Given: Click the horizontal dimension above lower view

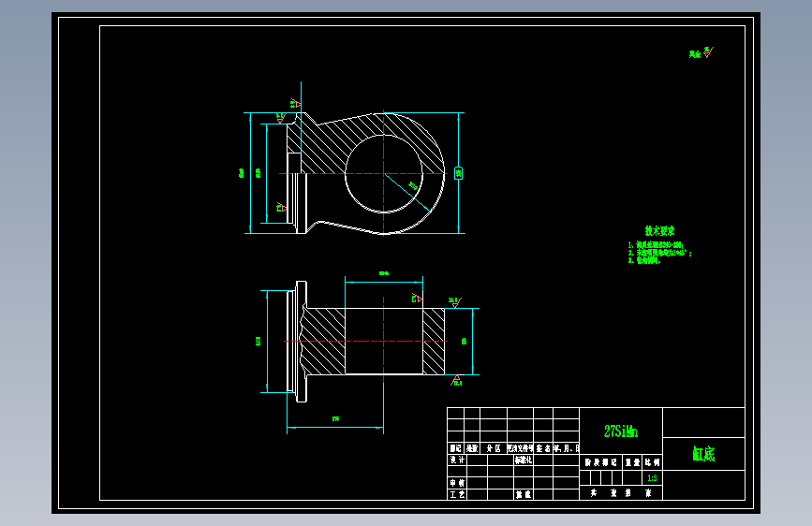Looking at the screenshot, I should (x=384, y=273).
